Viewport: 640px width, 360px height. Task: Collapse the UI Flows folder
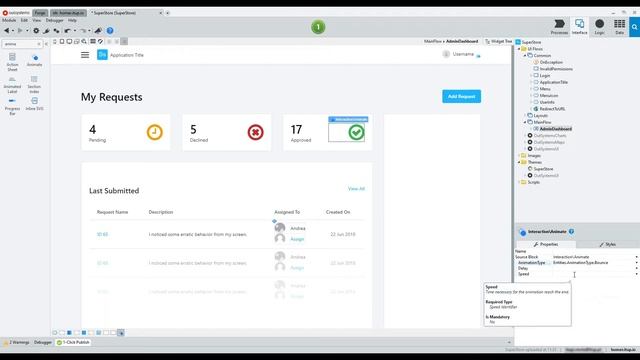click(519, 49)
